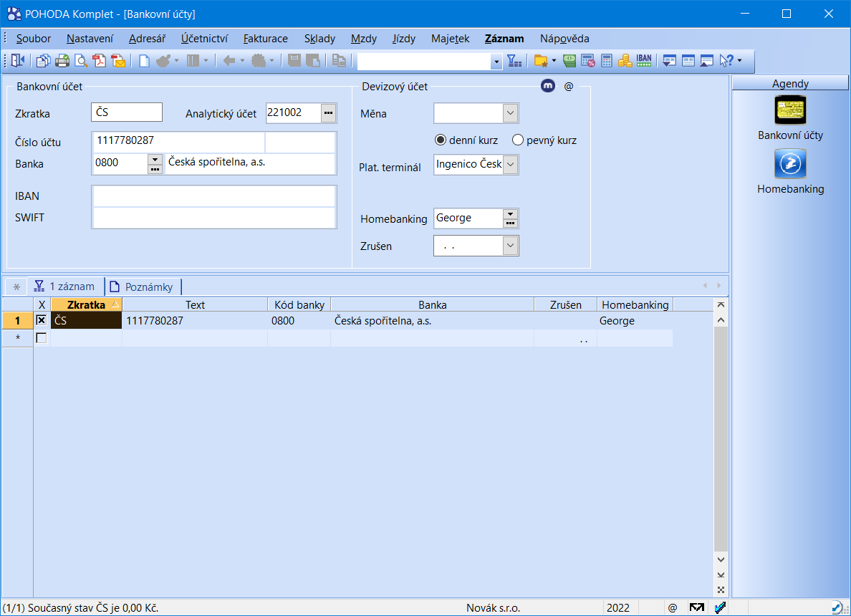Select the denní kurz radio button
Image resolution: width=851 pixels, height=616 pixels.
441,140
